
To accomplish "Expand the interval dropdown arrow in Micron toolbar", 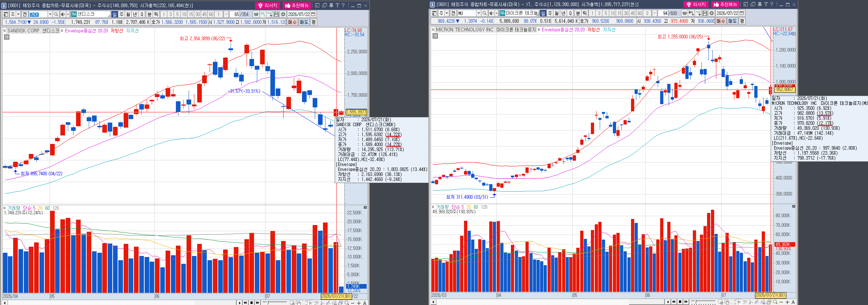I will tap(654, 13).
